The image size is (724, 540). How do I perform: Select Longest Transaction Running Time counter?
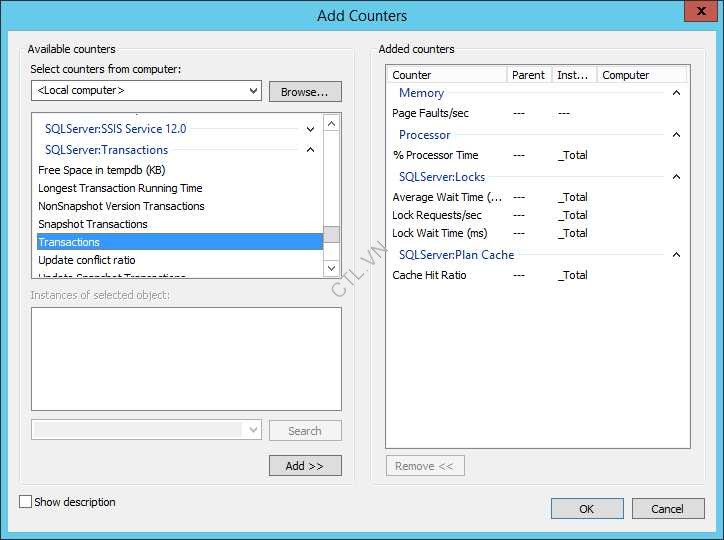tap(120, 188)
